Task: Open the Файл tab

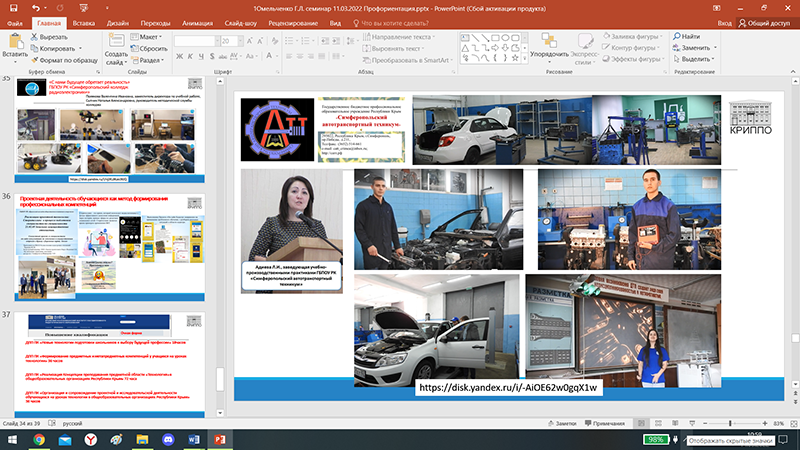Action: click(15, 23)
